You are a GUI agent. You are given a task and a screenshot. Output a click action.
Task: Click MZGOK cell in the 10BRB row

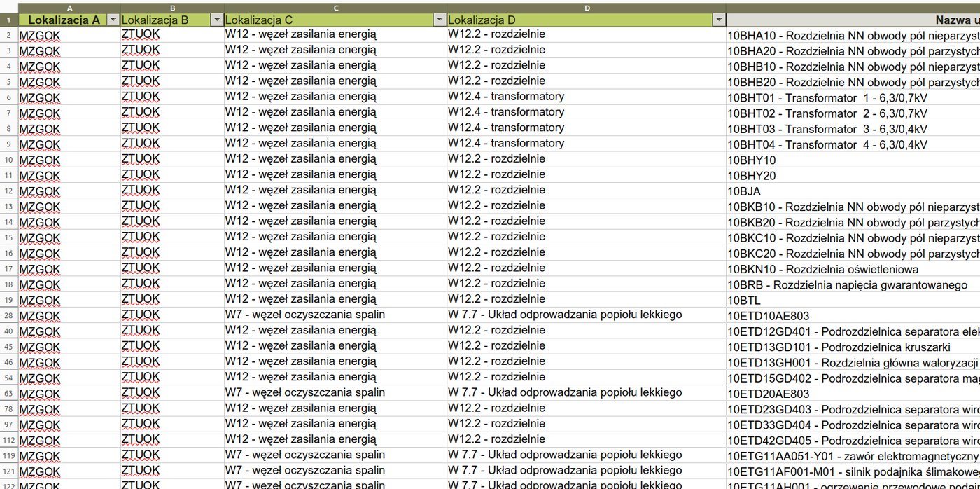coord(69,284)
